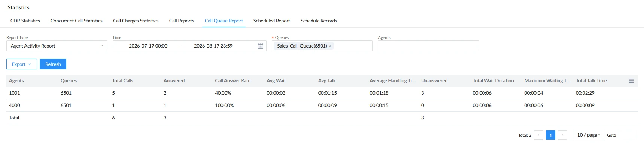
Task: Open the calendar date picker icon
Action: [260, 46]
